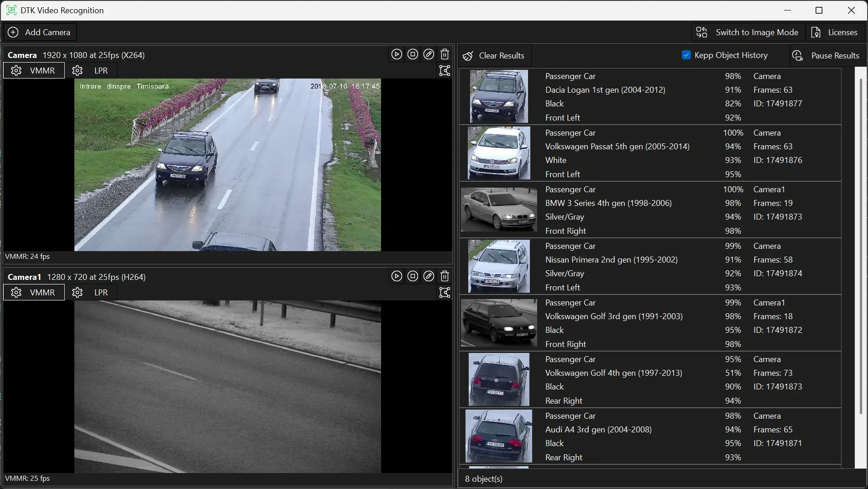This screenshot has width=868, height=489.
Task: Select text 'BMW 3 Series 4th gen (1998-2006)'
Action: (x=608, y=203)
